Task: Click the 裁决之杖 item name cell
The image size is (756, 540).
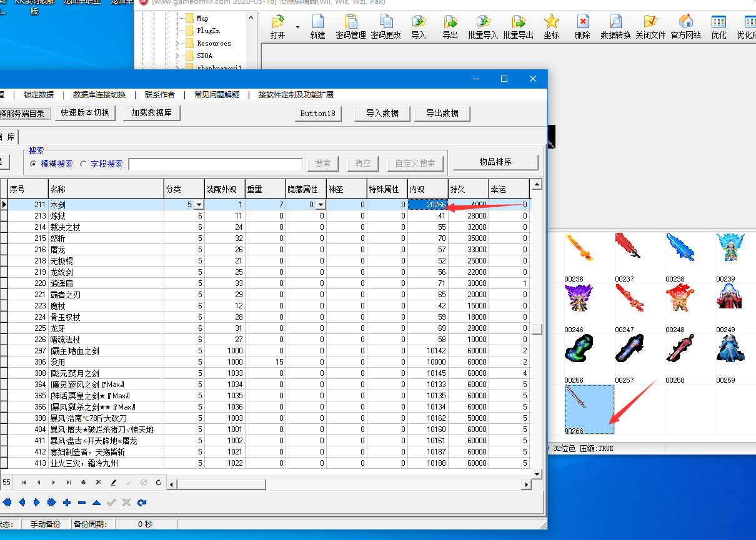Action: (106, 227)
